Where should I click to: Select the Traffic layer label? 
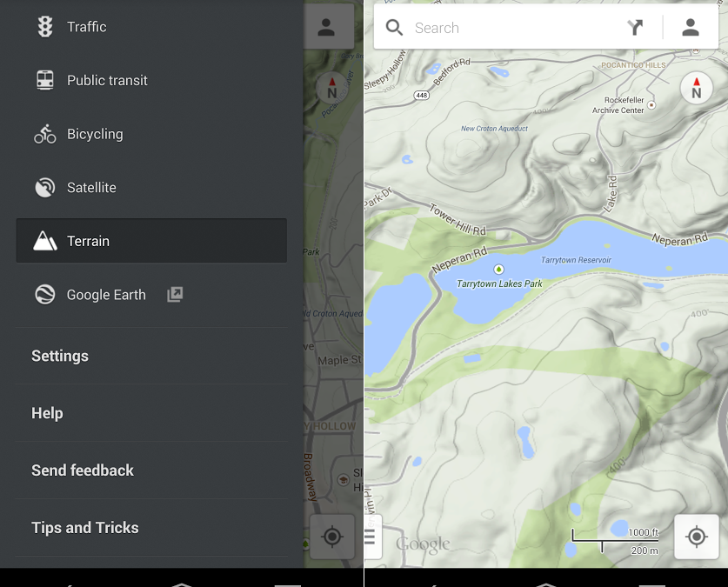coord(87,27)
